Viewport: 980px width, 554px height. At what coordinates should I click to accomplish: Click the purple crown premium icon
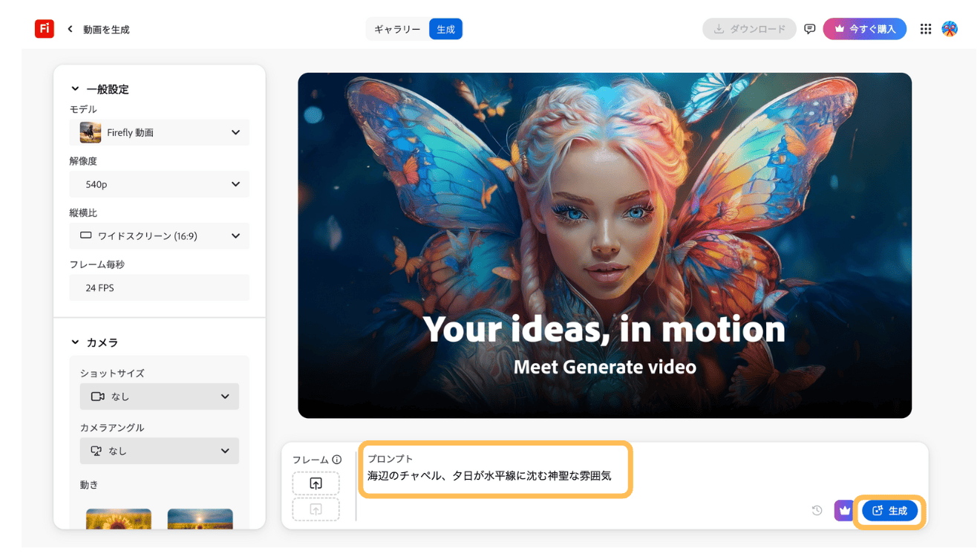click(x=845, y=511)
